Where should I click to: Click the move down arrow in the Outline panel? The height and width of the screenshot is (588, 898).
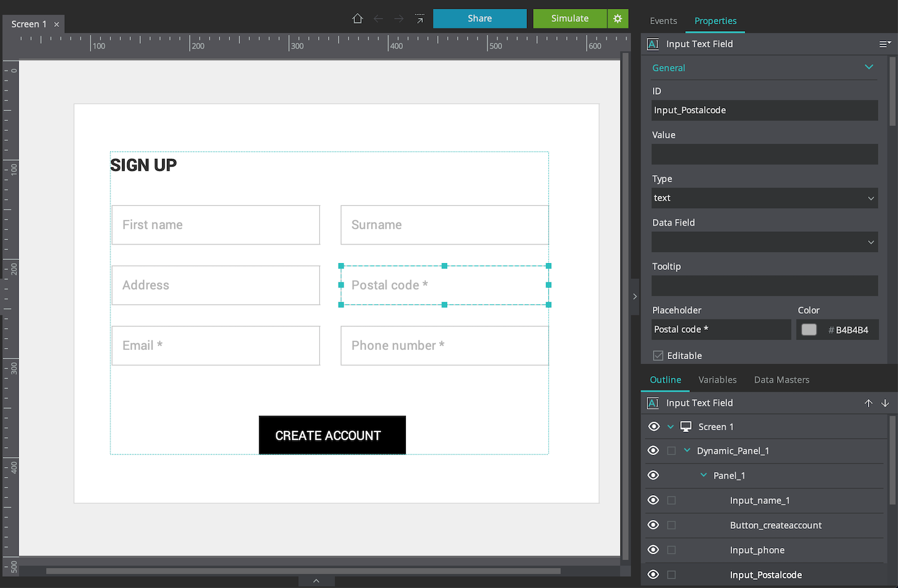click(885, 403)
